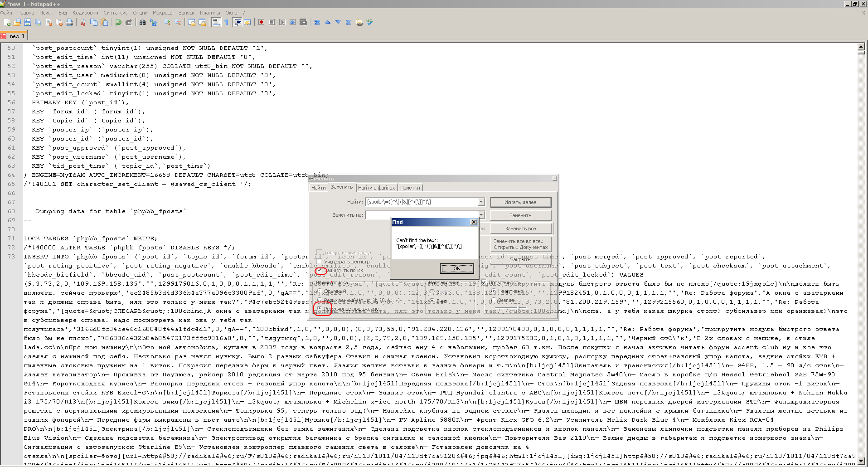Viewport: 868px width, 467px height.
Task: Expand the 'Заменить на' history dropdown
Action: coord(481,215)
